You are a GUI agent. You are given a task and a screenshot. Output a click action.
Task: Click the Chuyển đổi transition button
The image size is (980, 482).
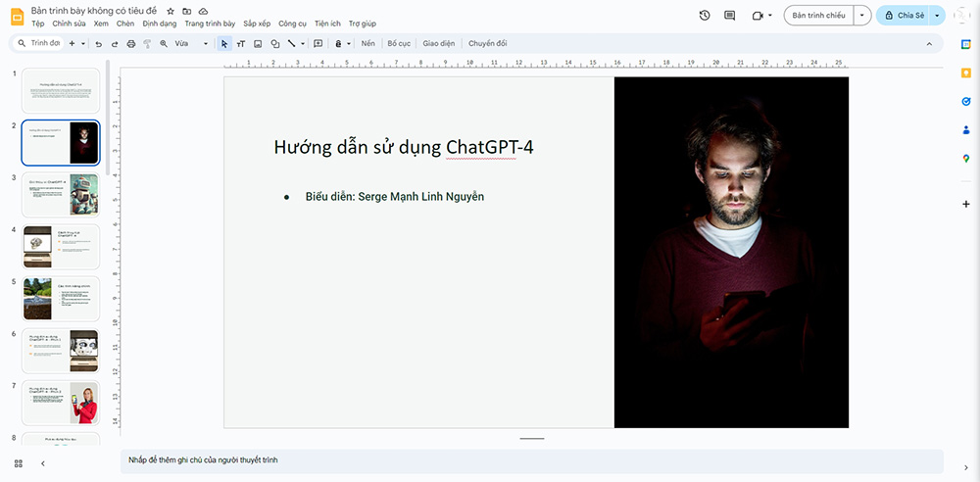(487, 44)
